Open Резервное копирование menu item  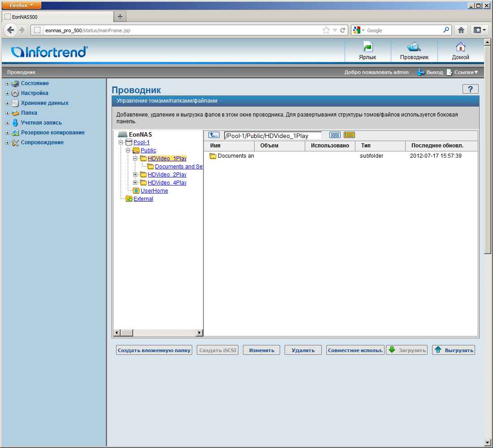pyautogui.click(x=53, y=133)
